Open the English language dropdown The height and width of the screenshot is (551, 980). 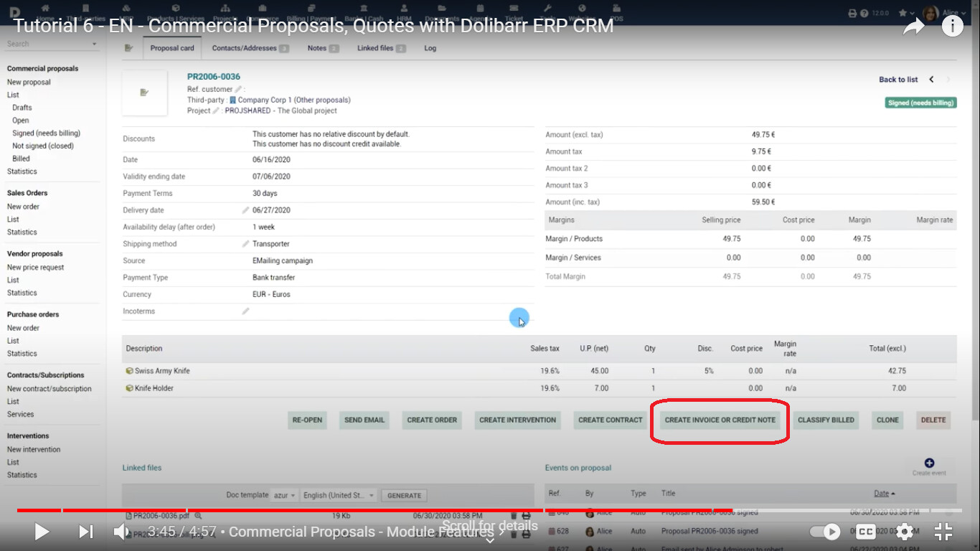(x=339, y=495)
